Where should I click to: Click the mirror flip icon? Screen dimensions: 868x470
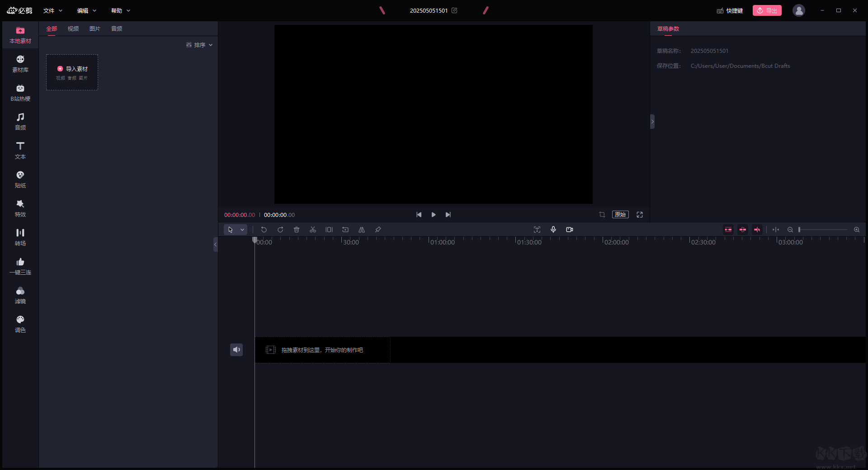pos(362,230)
